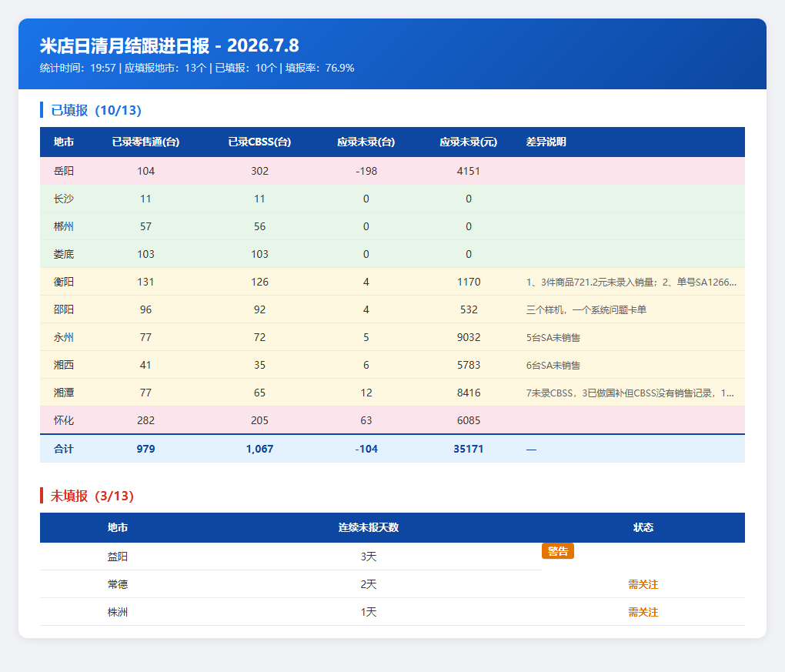The image size is (785, 672).
Task: Click the 5783 amount in 湘西 row
Action: 469,365
